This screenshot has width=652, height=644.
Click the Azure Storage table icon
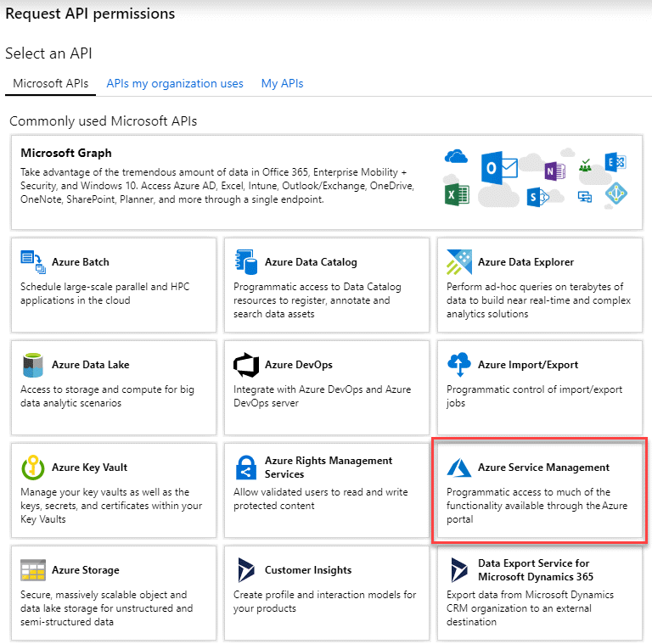tap(32, 570)
